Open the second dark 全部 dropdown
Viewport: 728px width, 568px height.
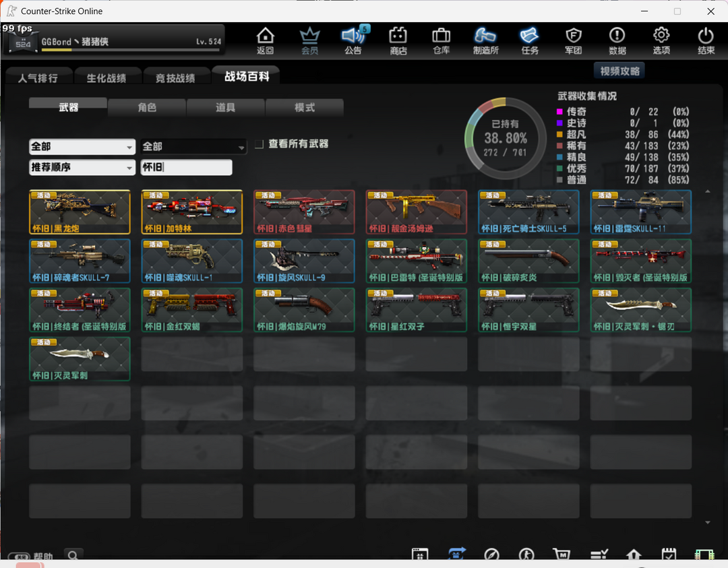(193, 147)
